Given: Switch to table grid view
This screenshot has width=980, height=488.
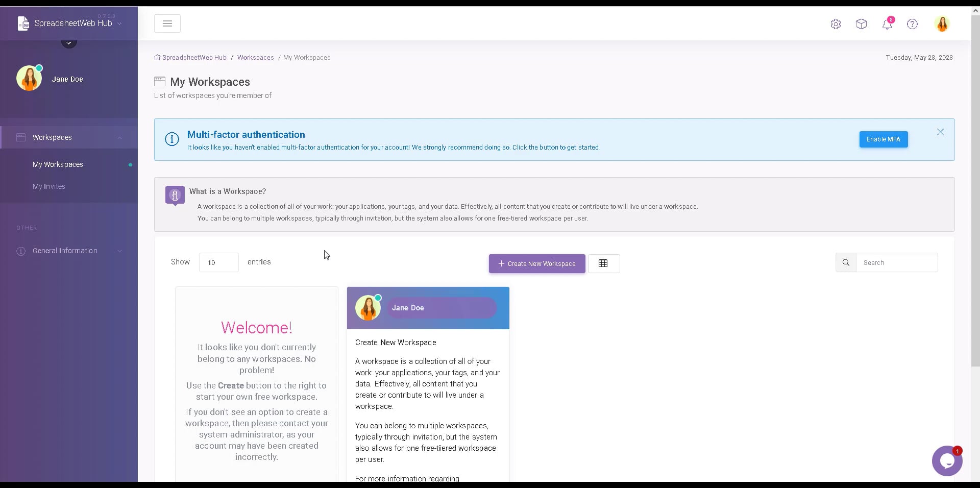Looking at the screenshot, I should pyautogui.click(x=604, y=263).
